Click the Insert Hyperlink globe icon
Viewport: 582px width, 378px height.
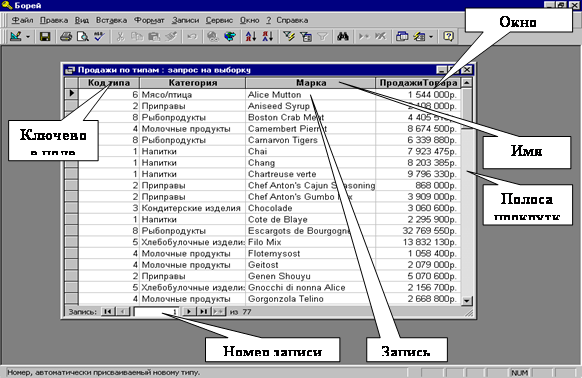pos(213,36)
